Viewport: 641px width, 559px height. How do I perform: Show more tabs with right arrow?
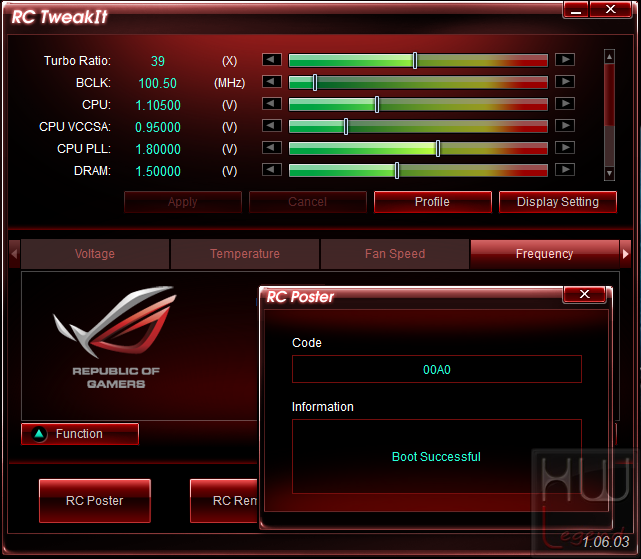pyautogui.click(x=625, y=254)
